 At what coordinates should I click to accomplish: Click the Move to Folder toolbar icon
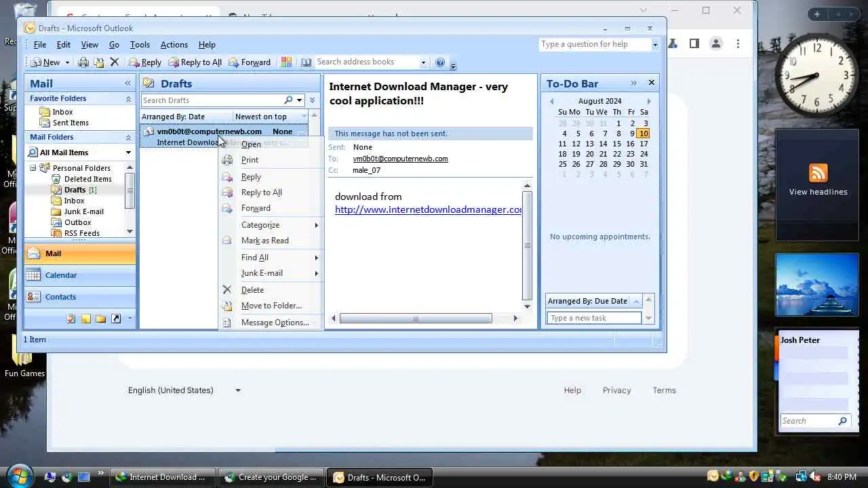(99, 62)
